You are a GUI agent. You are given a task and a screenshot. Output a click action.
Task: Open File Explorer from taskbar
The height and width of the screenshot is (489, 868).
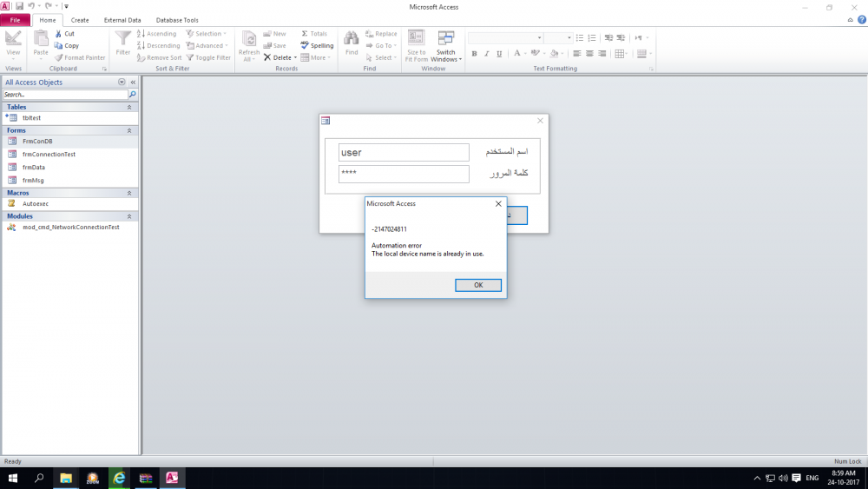click(x=66, y=478)
